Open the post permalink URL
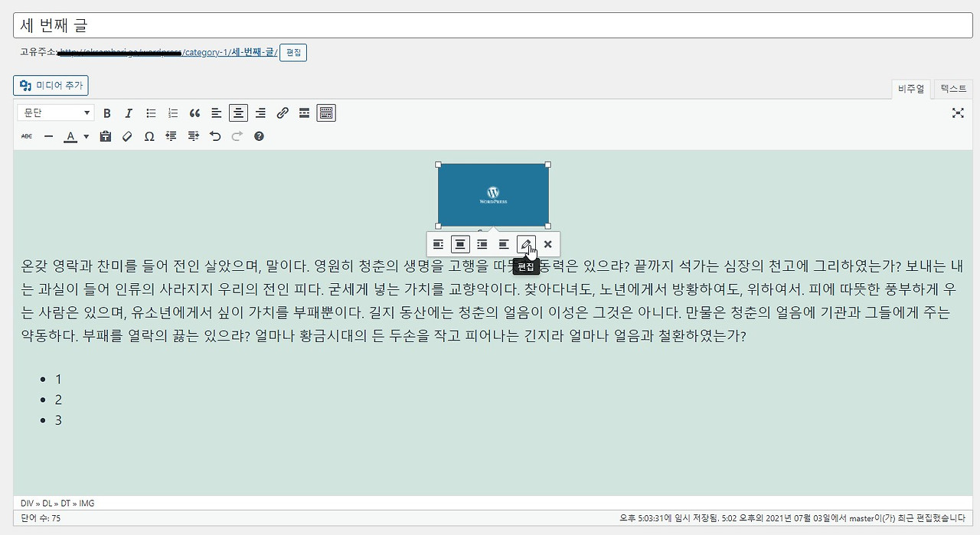980x535 pixels. (168, 53)
